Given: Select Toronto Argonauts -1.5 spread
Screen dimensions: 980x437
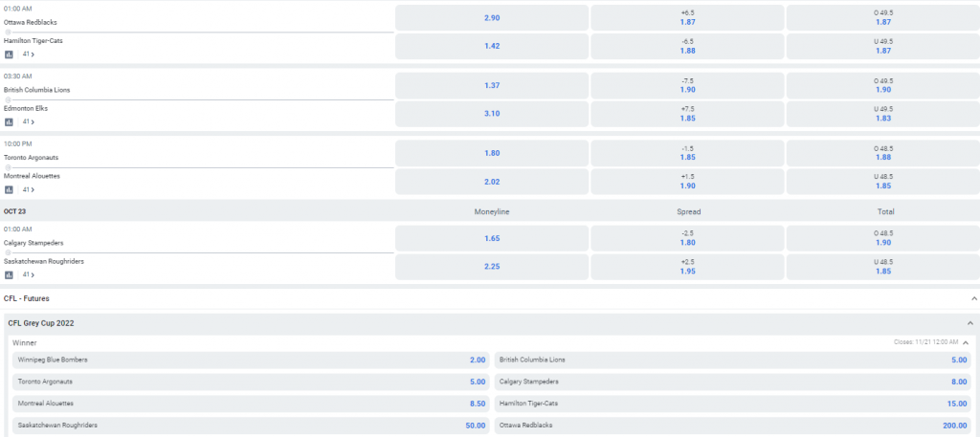Looking at the screenshot, I should [687, 153].
